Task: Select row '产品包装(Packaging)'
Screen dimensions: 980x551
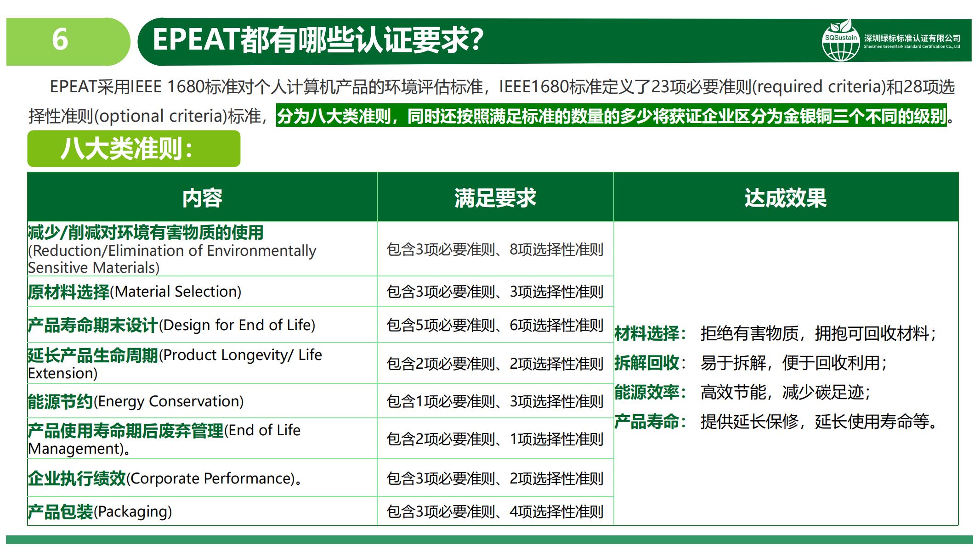Action: 202,511
